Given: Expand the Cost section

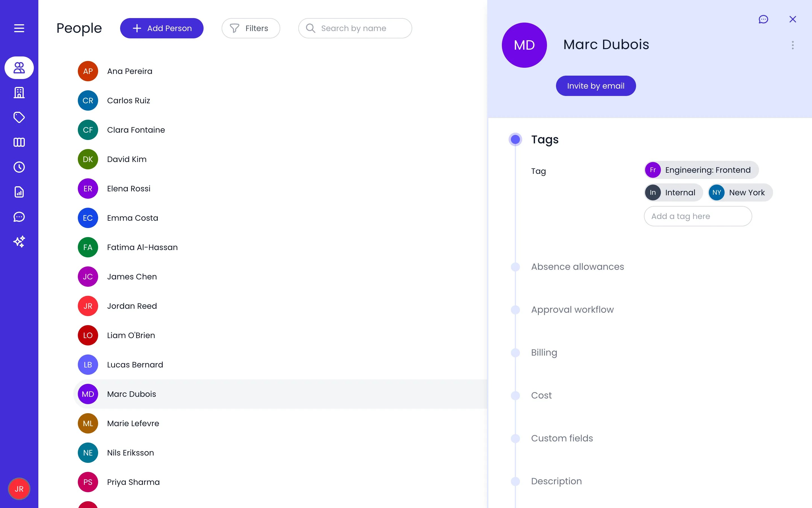Looking at the screenshot, I should [541, 395].
